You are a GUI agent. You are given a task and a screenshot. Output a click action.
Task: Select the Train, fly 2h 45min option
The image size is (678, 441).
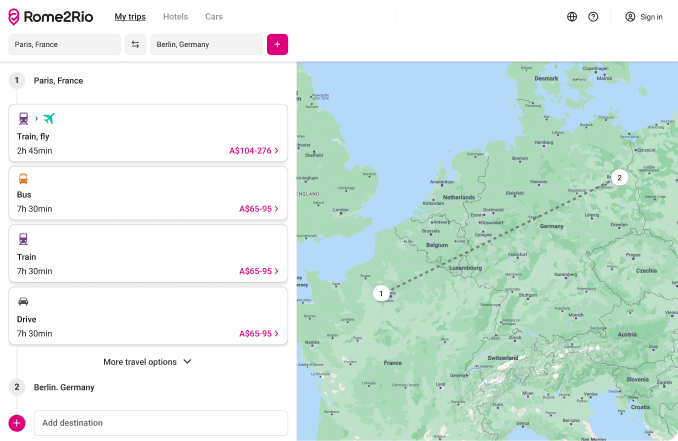[x=148, y=133]
